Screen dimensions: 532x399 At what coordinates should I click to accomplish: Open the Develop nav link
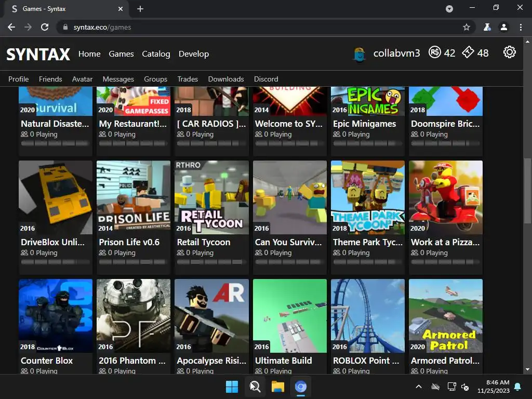pos(194,54)
